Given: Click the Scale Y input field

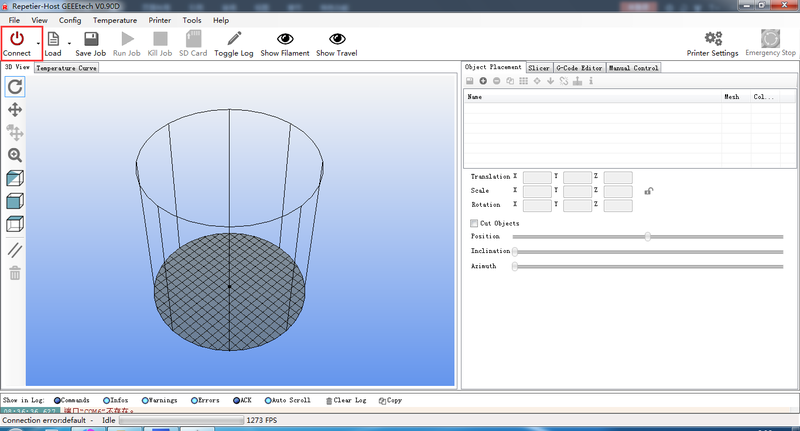Looking at the screenshot, I should tap(578, 191).
